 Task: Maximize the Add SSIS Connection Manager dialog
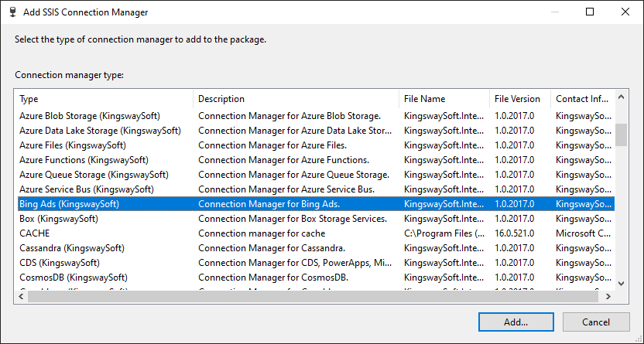point(590,12)
